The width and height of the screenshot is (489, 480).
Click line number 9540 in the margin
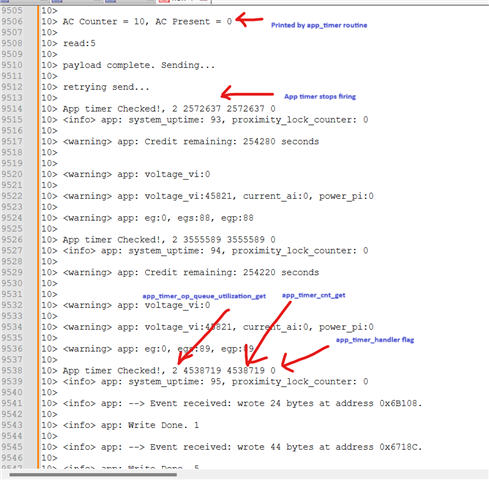[x=12, y=392]
